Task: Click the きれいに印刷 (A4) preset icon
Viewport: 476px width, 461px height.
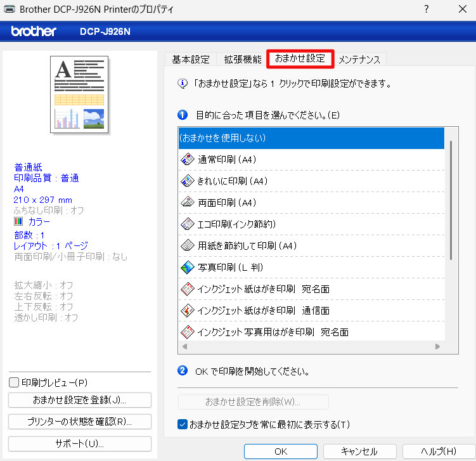Action: pos(188,181)
